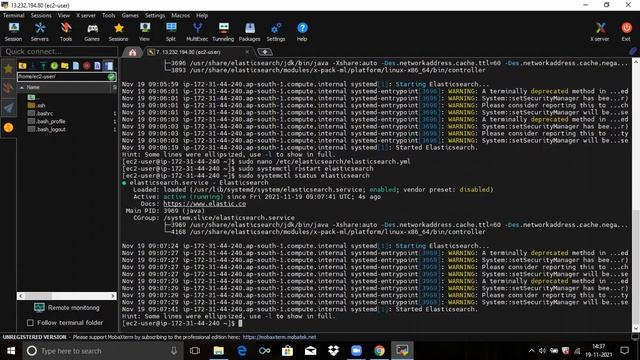The image size is (640, 360).
Task: Select the .bashrc file
Action: [x=40, y=113]
